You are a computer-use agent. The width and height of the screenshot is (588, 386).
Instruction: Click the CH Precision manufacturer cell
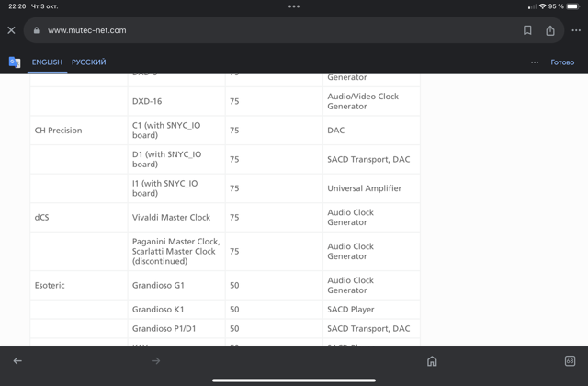[59, 131]
